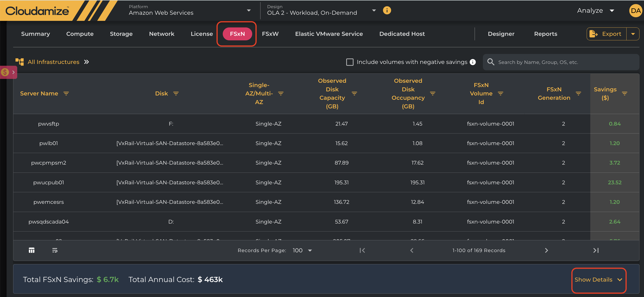Image resolution: width=644 pixels, height=297 pixels.
Task: Open the dollar cost side panel
Action: 8,72
